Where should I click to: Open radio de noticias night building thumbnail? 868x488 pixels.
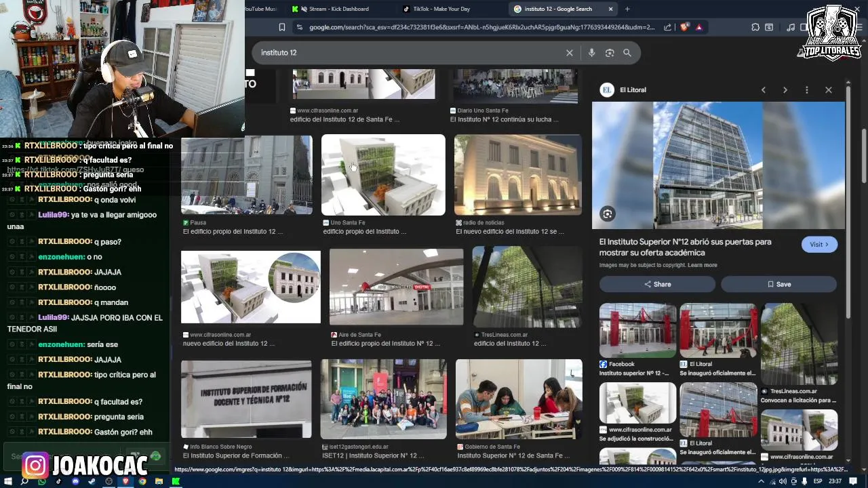tap(518, 175)
